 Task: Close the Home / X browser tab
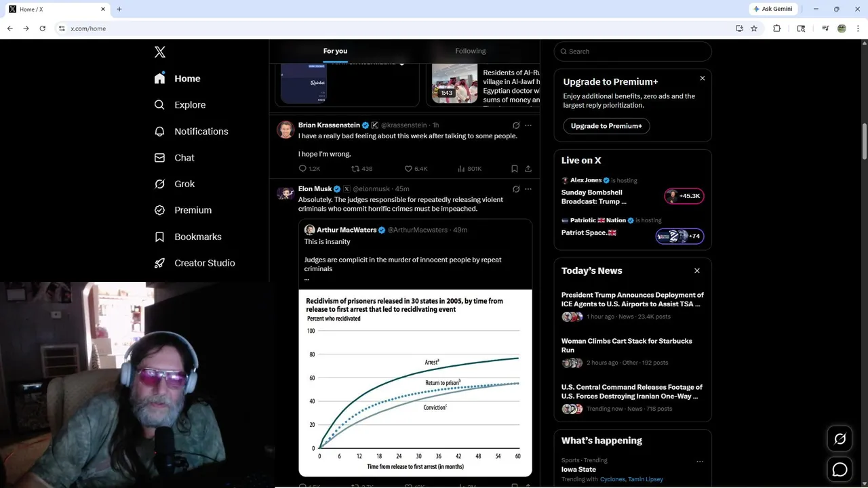pos(103,9)
